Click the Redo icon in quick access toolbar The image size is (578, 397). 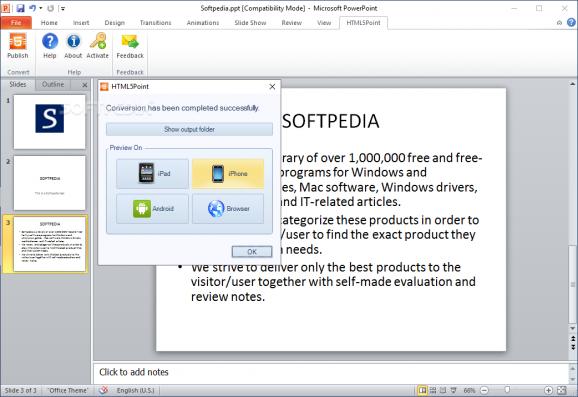[x=51, y=8]
